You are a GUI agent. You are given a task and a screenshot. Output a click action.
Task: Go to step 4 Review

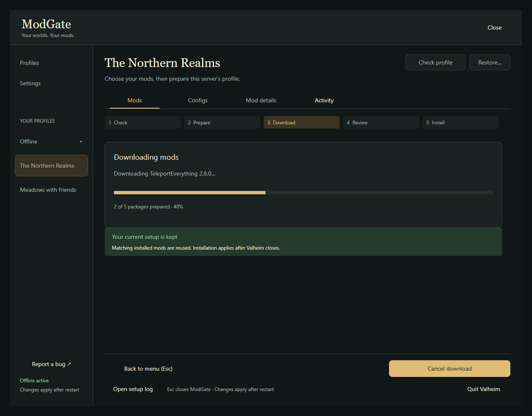(381, 122)
